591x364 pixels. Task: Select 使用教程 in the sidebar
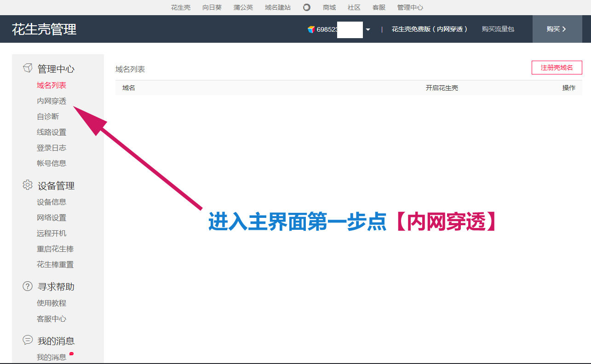click(x=52, y=303)
